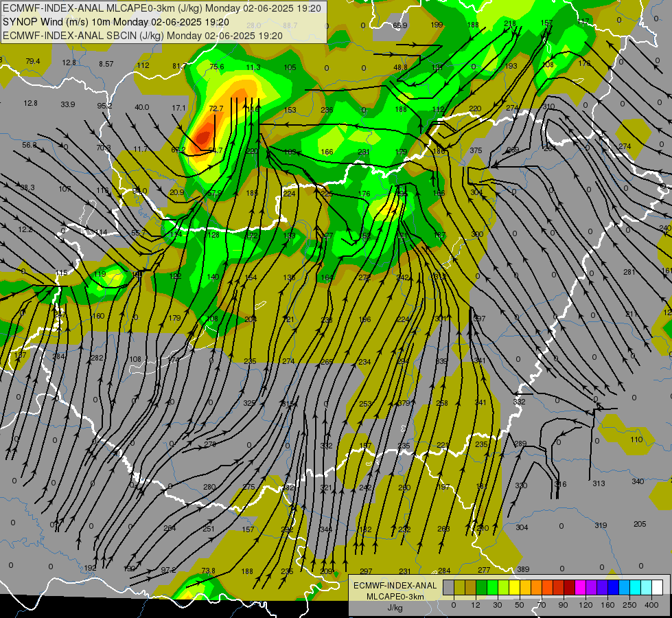Click the map value 375
Screen dimensions: 672x618
click(476, 150)
